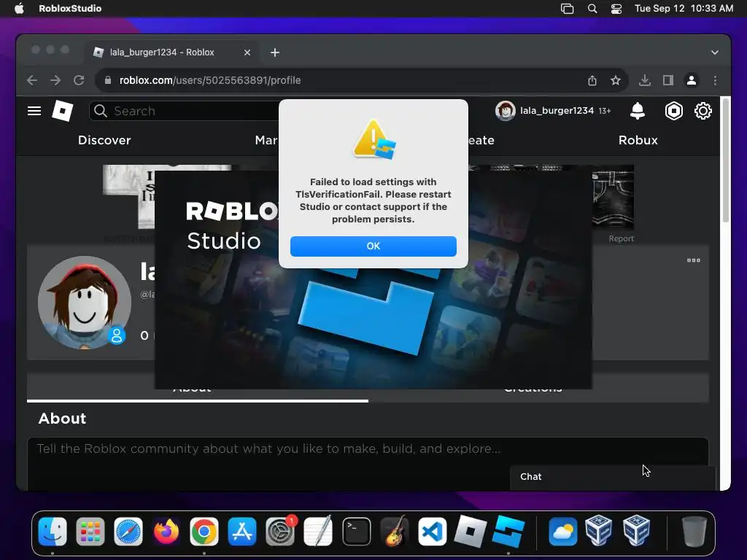Open a new browser tab
Image resolution: width=747 pixels, height=560 pixels.
[275, 52]
